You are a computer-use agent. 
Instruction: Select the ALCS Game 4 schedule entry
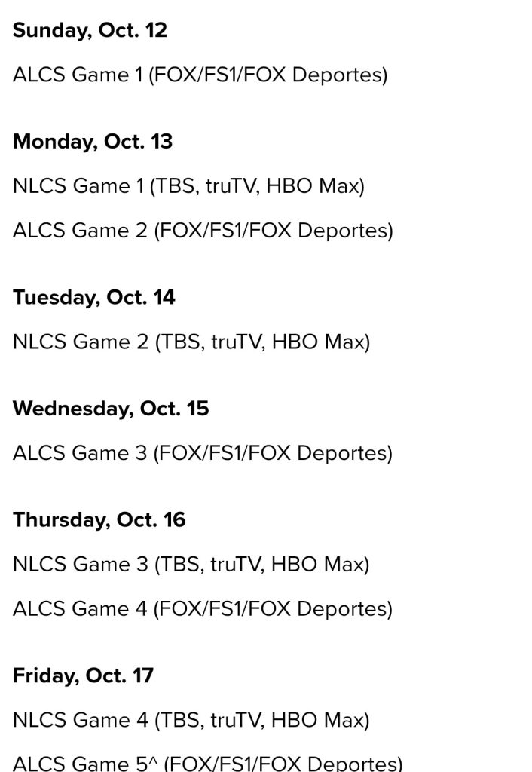click(203, 608)
